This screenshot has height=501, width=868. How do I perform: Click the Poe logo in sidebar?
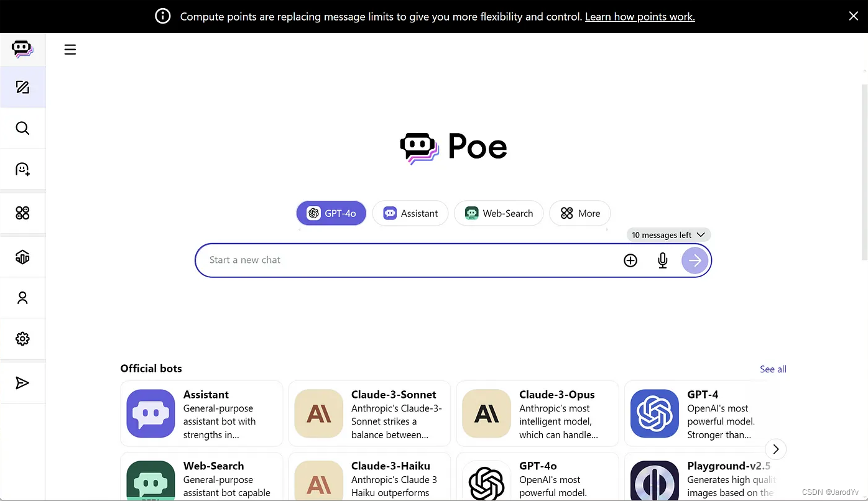22,49
